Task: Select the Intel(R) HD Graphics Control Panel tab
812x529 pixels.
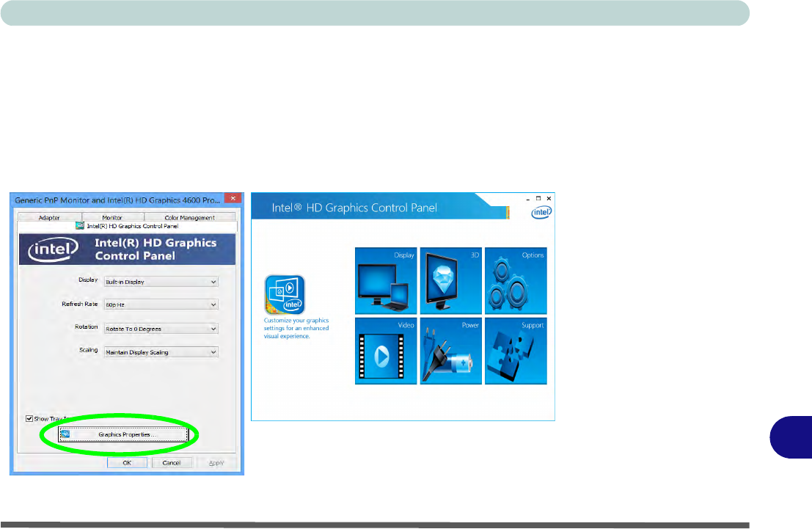Action: [x=128, y=226]
